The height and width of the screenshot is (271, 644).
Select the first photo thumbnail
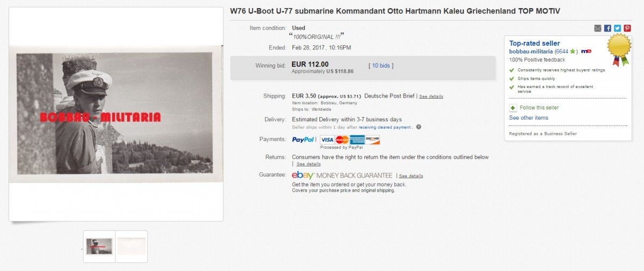click(x=99, y=246)
